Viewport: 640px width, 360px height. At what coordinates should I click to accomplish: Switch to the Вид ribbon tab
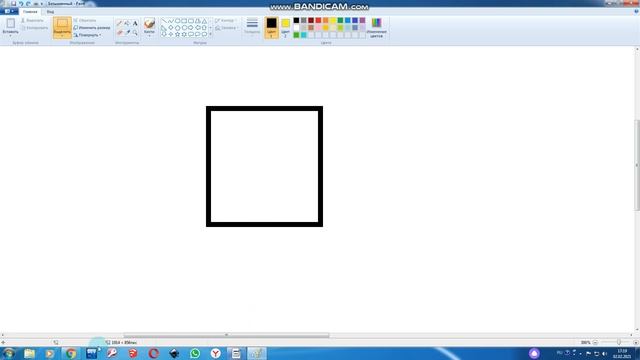click(x=50, y=11)
